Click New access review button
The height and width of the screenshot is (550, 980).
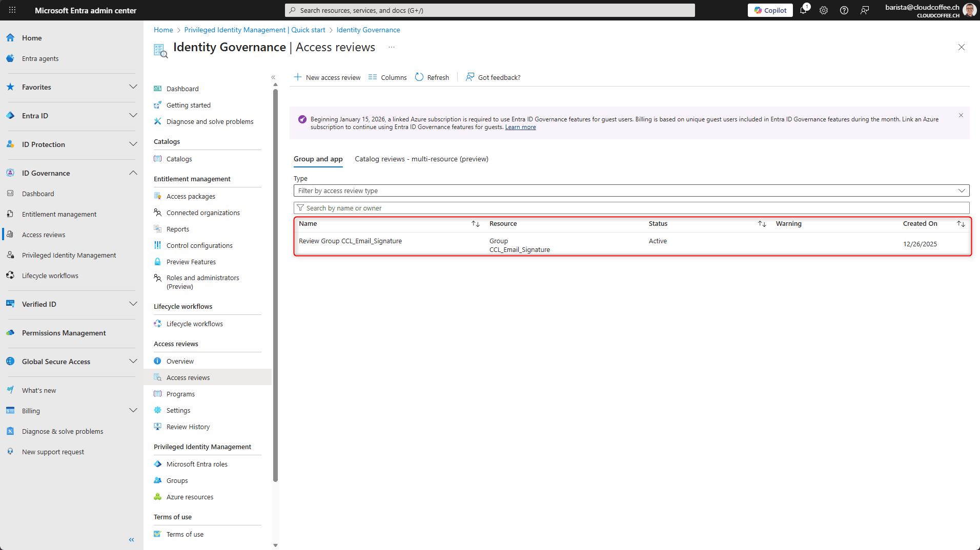pos(327,77)
